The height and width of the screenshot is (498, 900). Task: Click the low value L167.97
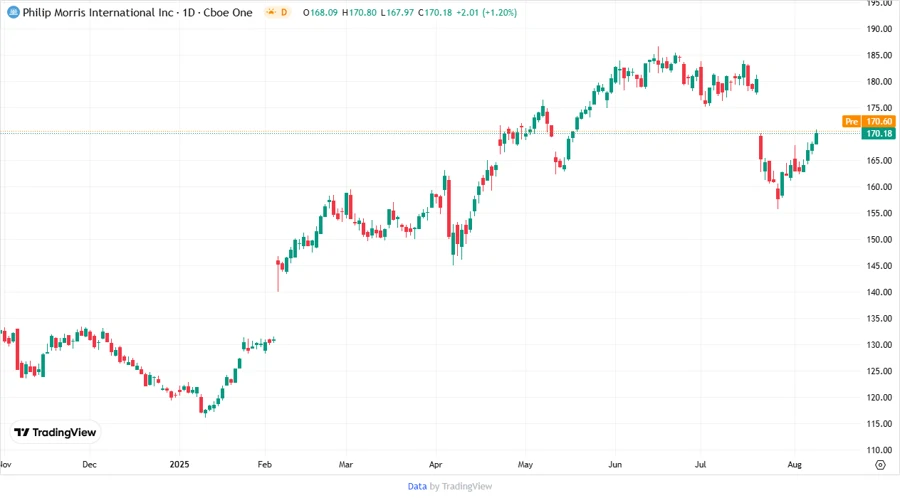pos(397,12)
